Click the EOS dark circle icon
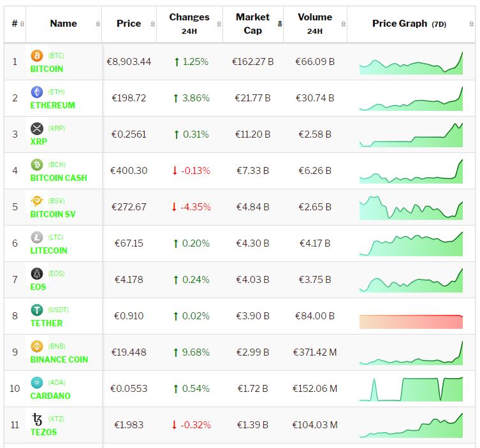The width and height of the screenshot is (480, 448). (37, 274)
